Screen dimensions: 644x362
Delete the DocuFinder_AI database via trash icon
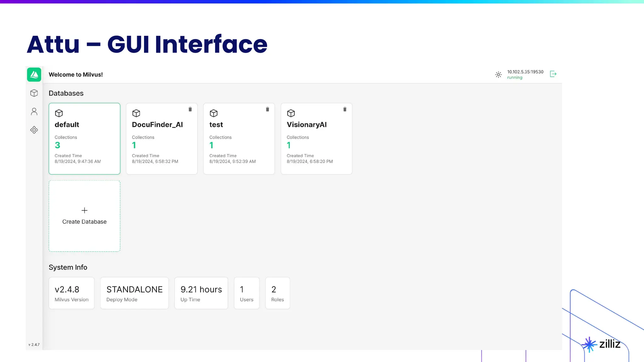(190, 109)
